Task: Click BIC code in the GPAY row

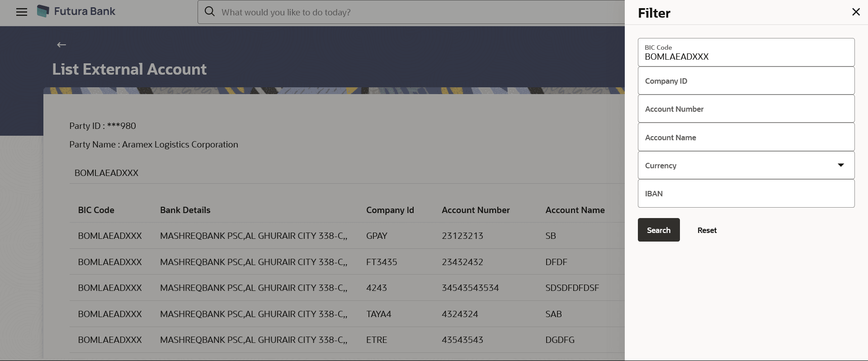Action: point(110,236)
